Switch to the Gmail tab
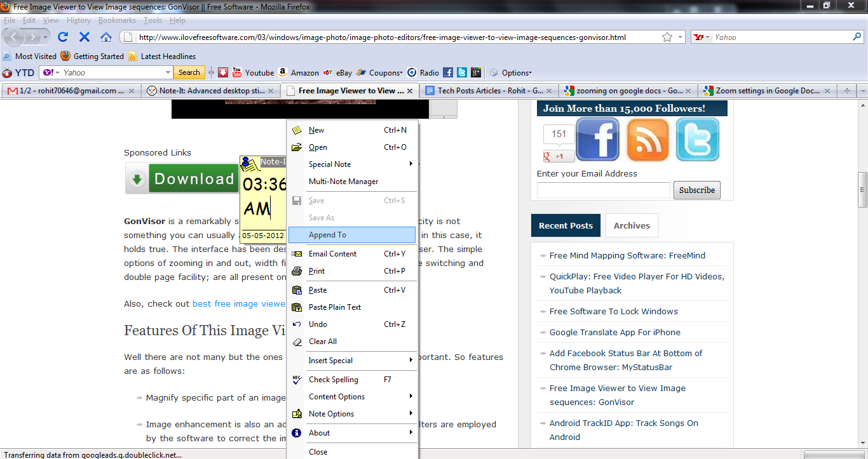 (71, 91)
